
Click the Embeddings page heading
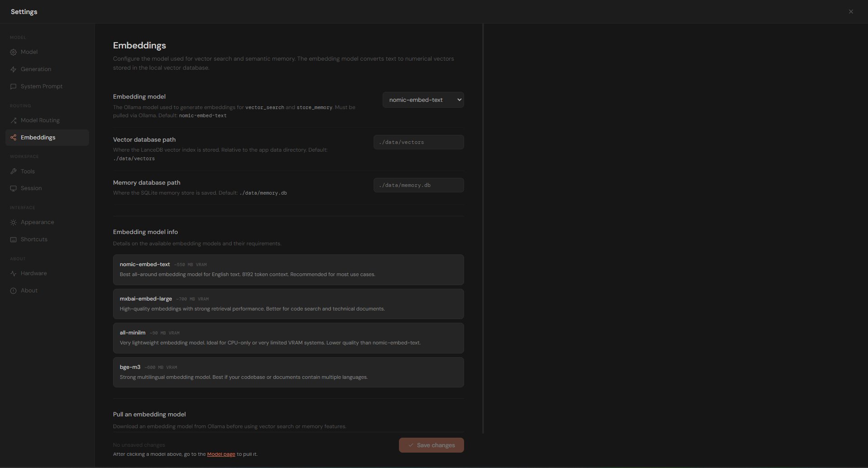click(x=139, y=45)
